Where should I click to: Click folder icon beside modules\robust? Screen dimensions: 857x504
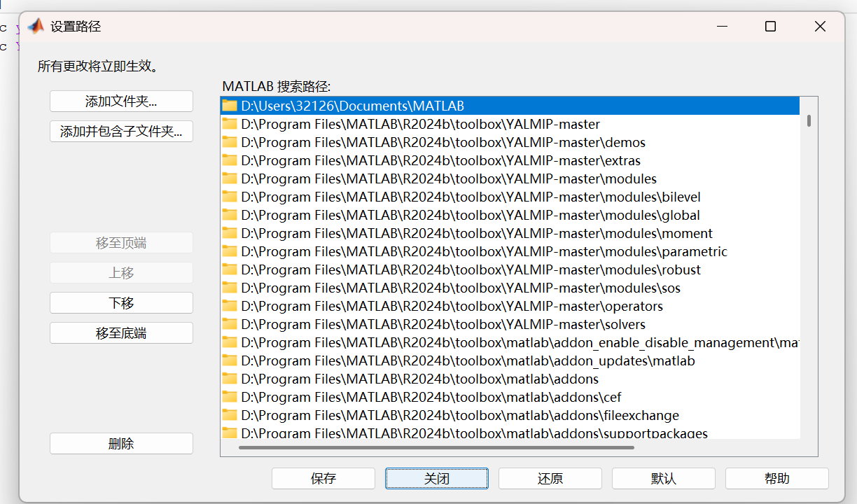(230, 269)
